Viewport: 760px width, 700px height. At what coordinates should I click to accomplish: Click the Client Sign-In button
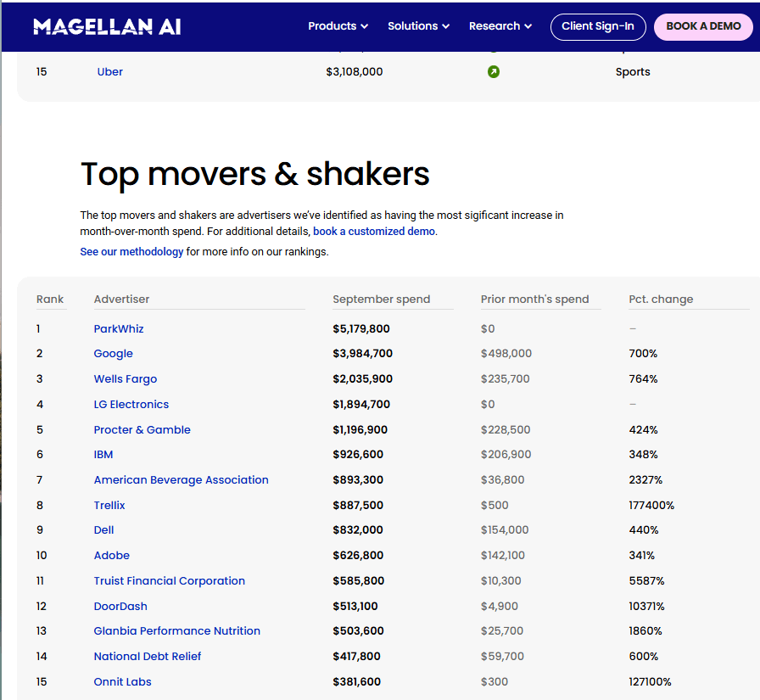pyautogui.click(x=597, y=26)
